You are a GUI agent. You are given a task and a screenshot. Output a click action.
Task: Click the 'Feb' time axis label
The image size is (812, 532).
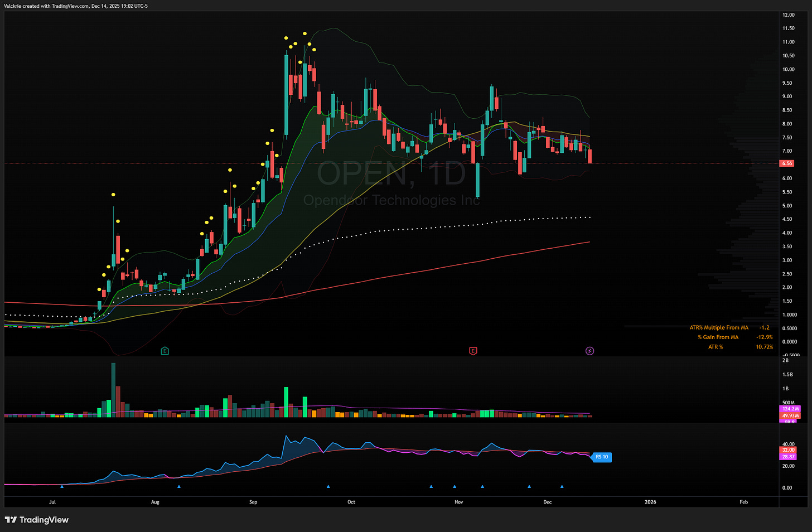pyautogui.click(x=744, y=502)
